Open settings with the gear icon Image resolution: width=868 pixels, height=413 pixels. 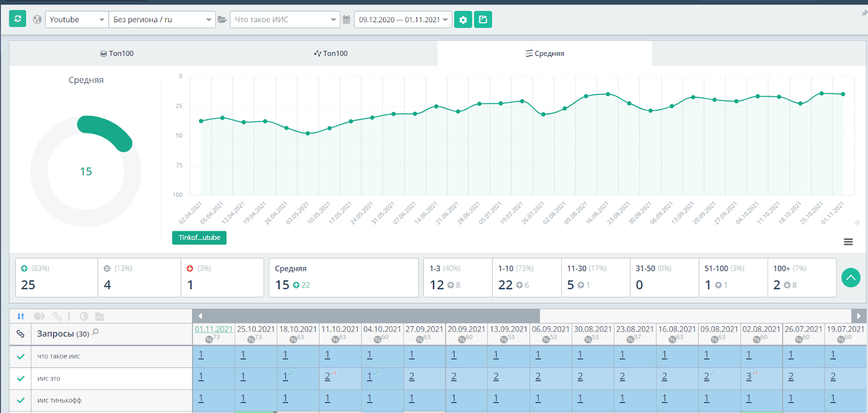463,20
